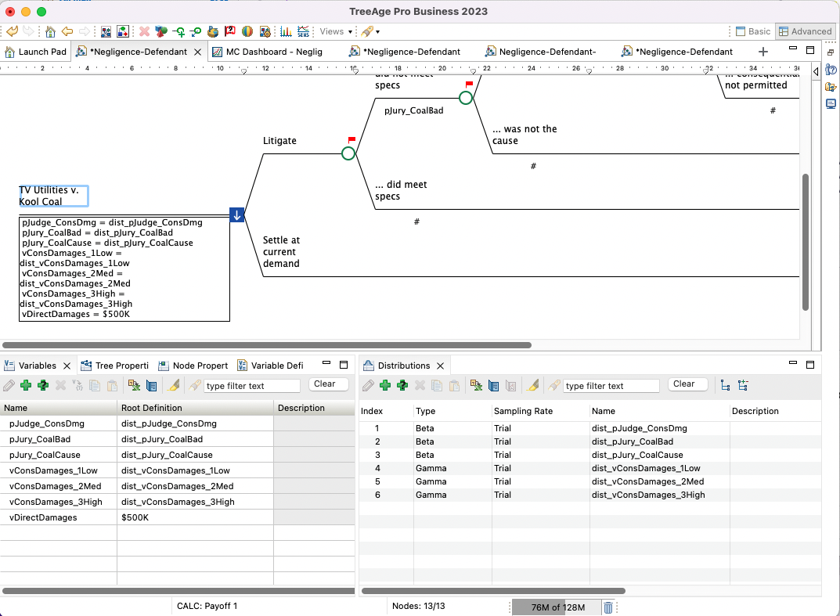Click the tree editor horizontal scrollbar
The image size is (840, 616).
[x=267, y=345]
